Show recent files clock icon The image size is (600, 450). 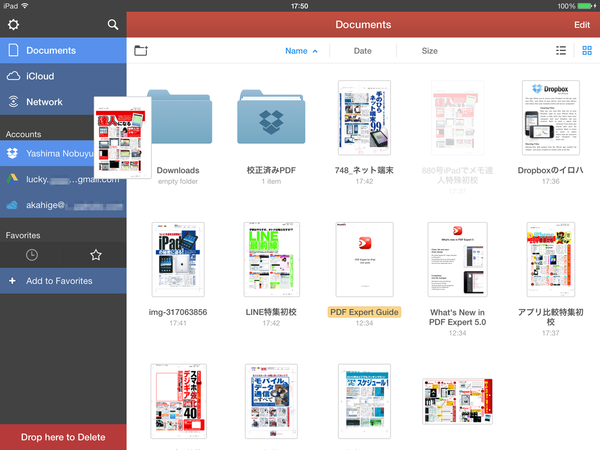tap(32, 255)
